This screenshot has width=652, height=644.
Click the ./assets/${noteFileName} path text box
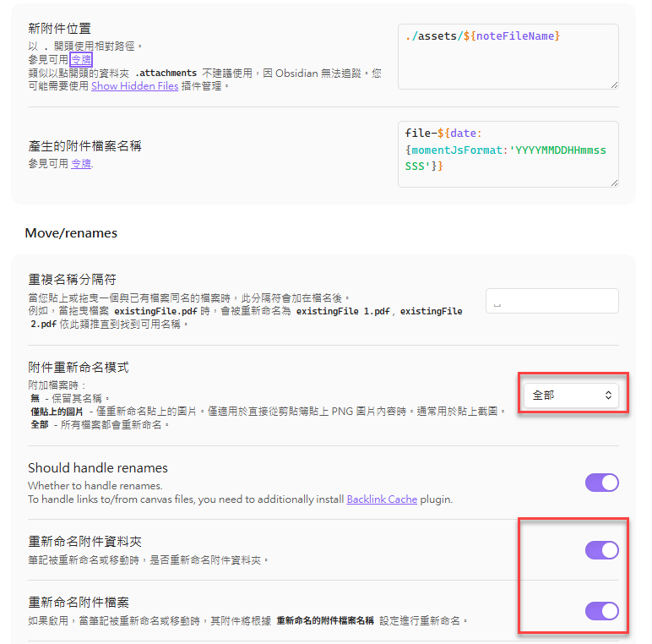pos(508,56)
